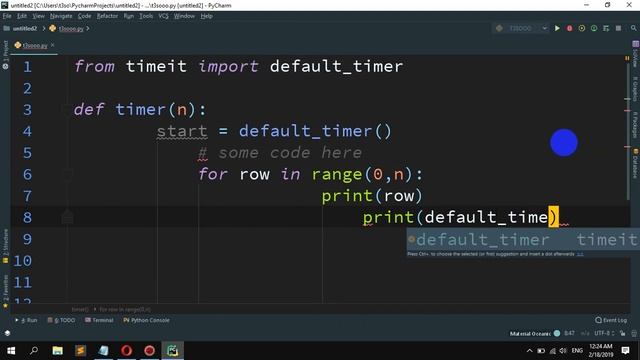Open the Structure tool window sidebar tab
The image size is (640, 360).
click(5, 246)
